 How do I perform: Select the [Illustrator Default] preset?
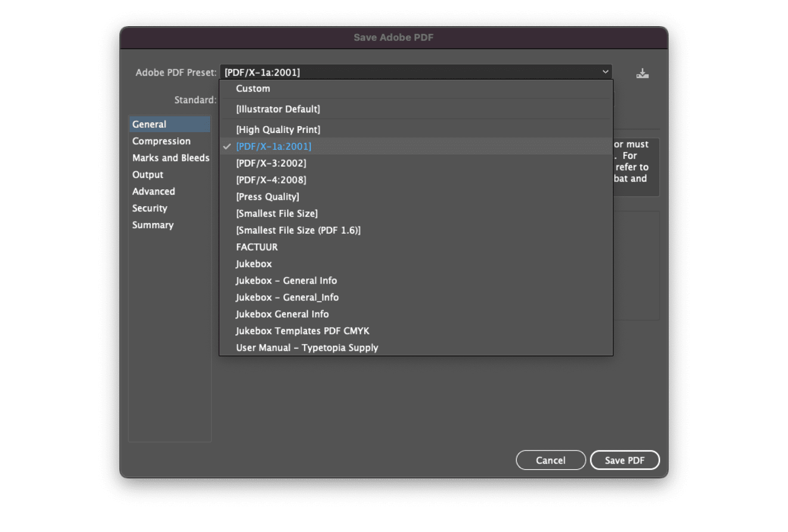(x=416, y=109)
